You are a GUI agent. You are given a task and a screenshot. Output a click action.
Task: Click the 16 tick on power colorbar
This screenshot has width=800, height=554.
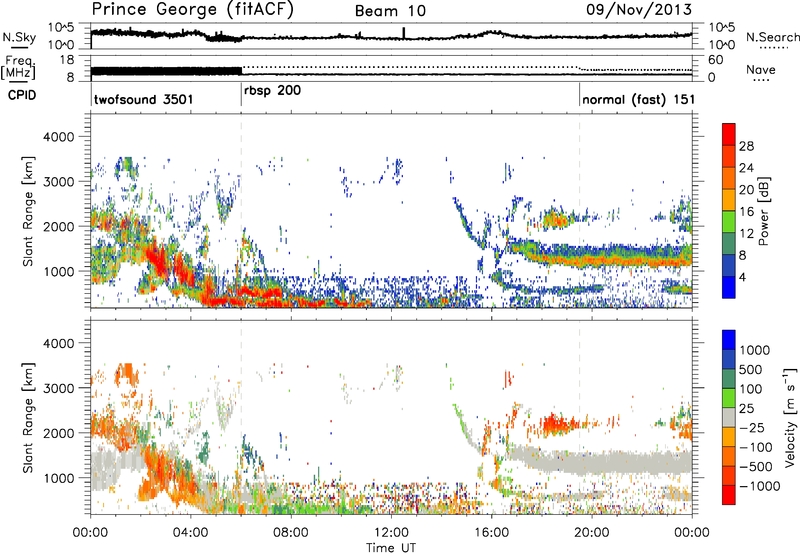(746, 212)
